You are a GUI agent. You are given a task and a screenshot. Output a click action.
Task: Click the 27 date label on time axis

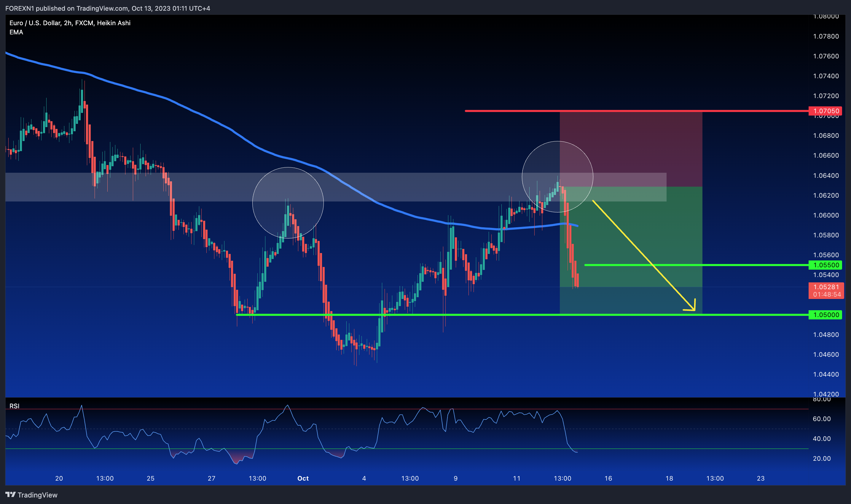click(x=211, y=478)
